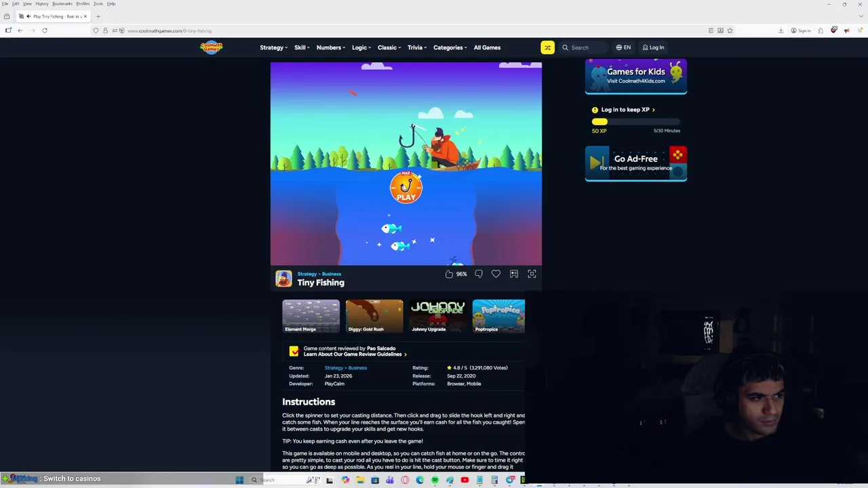This screenshot has width=868, height=488.
Task: Open the Element Merge game thumbnail
Action: [311, 316]
